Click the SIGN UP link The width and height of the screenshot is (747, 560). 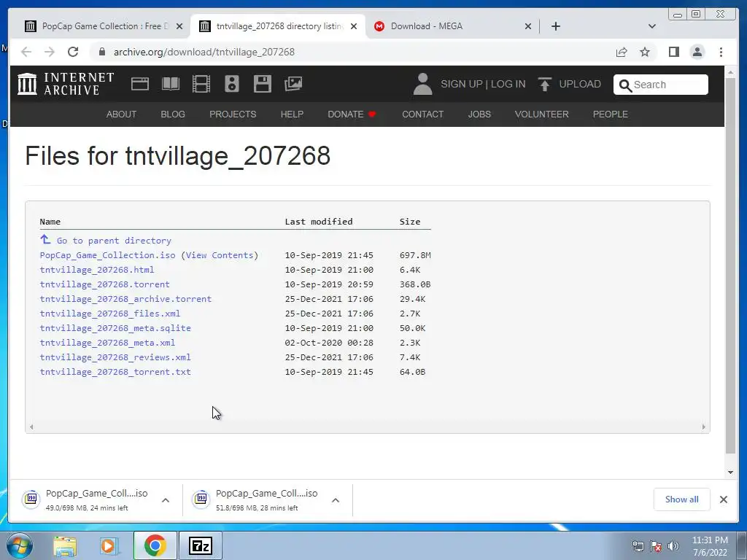pyautogui.click(x=462, y=84)
